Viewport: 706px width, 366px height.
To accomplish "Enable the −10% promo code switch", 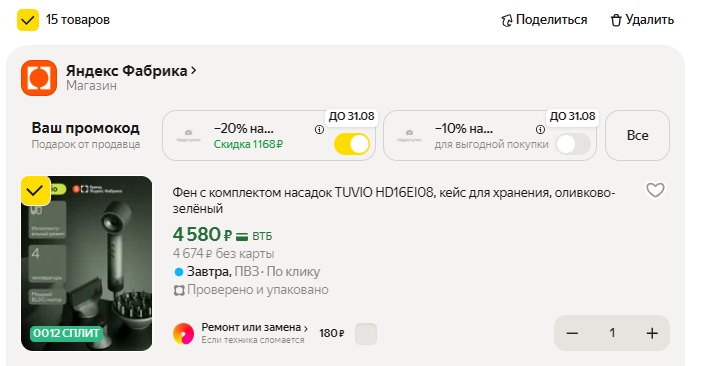I will pyautogui.click(x=573, y=145).
